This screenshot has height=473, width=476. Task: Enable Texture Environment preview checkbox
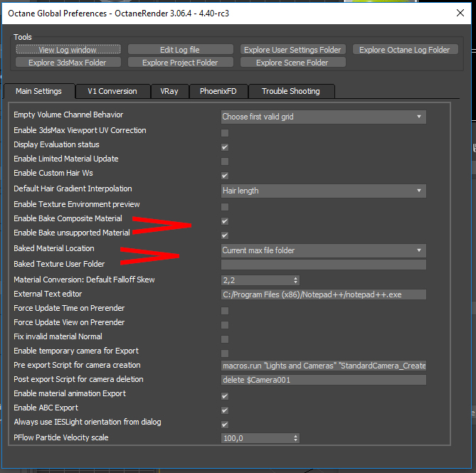[225, 207]
